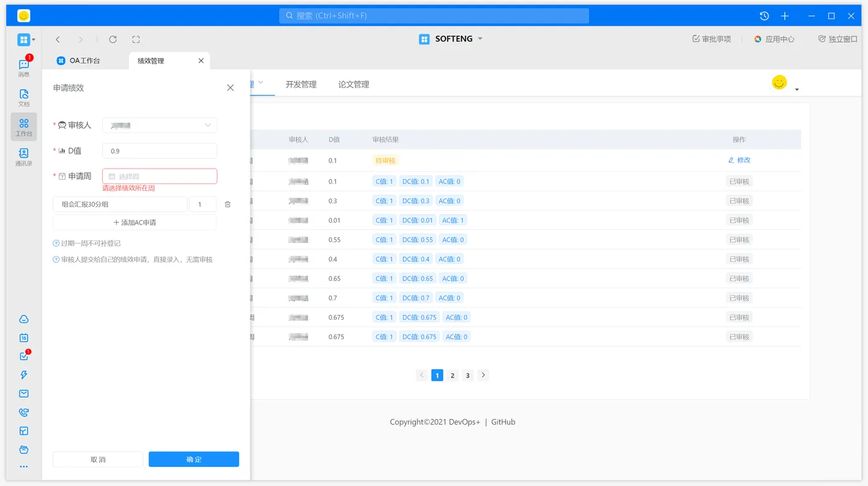Go to previous page arrow
868x486 pixels.
pos(422,375)
